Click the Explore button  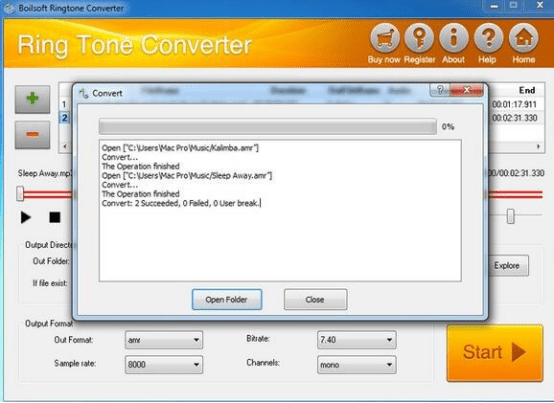click(507, 266)
